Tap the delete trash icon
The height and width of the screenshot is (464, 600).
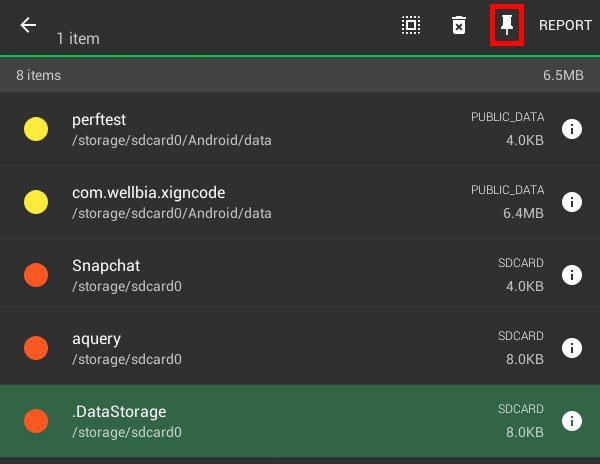click(x=459, y=25)
